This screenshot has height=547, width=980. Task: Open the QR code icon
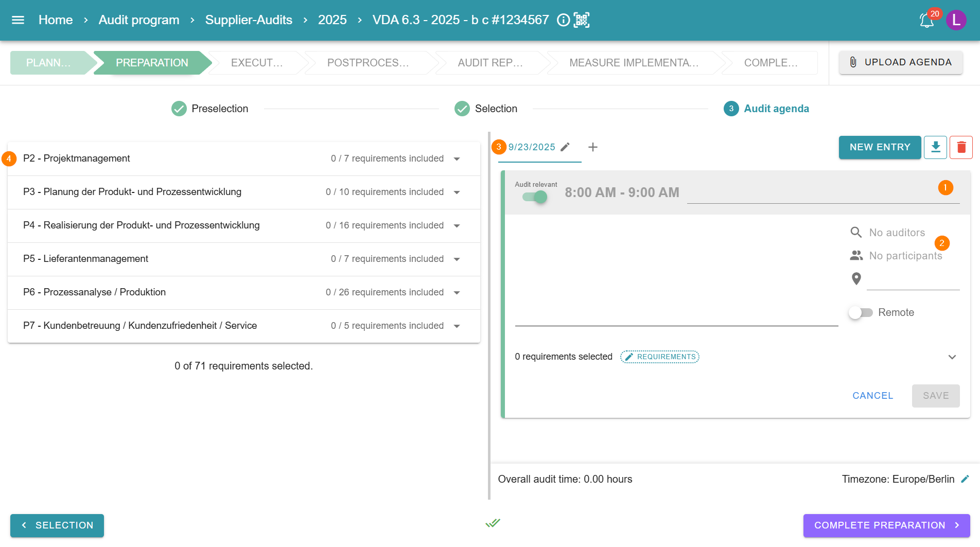pos(582,20)
